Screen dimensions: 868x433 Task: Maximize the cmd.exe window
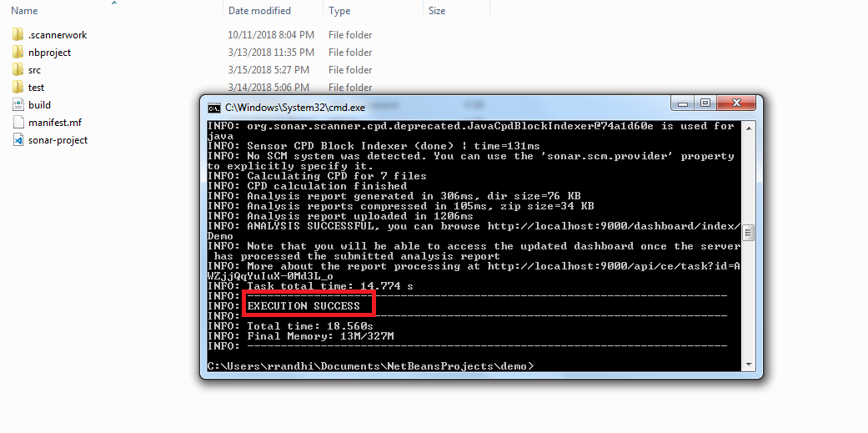coord(705,103)
